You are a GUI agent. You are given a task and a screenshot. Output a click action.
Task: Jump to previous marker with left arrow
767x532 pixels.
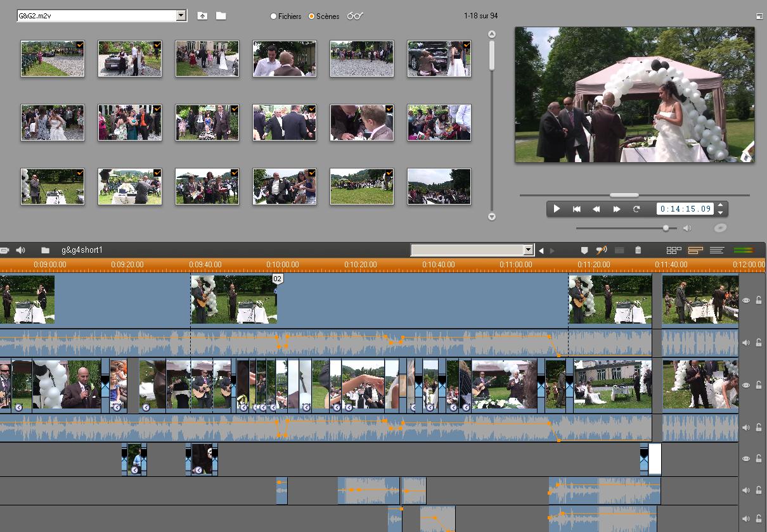click(x=541, y=251)
